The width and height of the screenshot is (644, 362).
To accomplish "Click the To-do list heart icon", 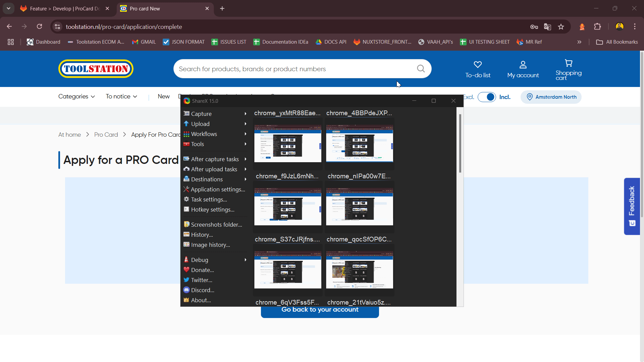I will coord(478,64).
